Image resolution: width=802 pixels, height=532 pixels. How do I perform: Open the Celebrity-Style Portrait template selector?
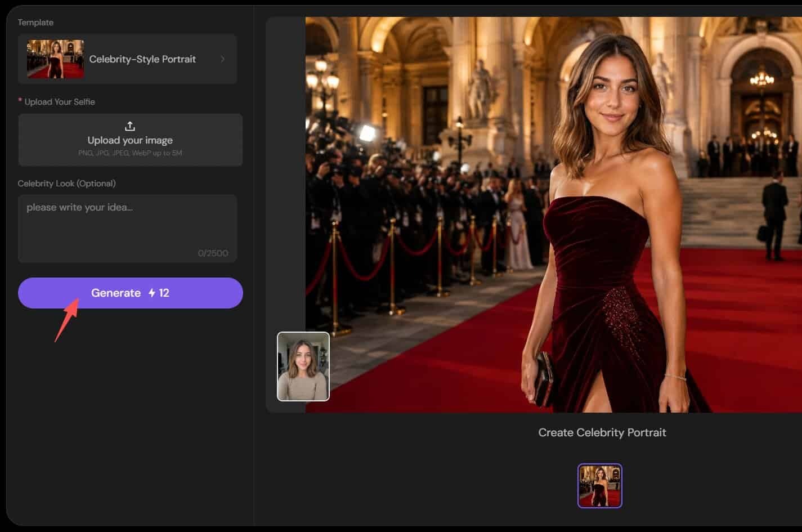click(x=127, y=59)
